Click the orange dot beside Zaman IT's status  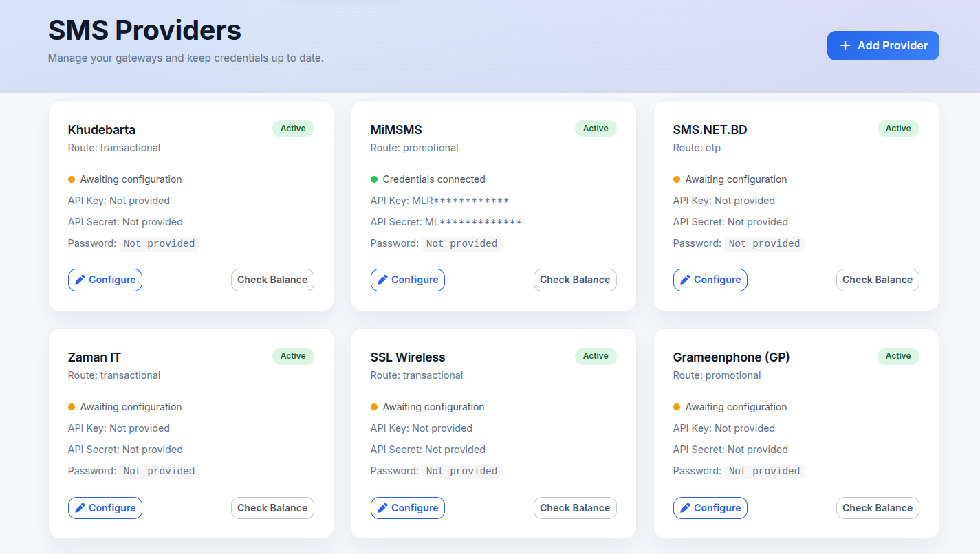(x=72, y=406)
